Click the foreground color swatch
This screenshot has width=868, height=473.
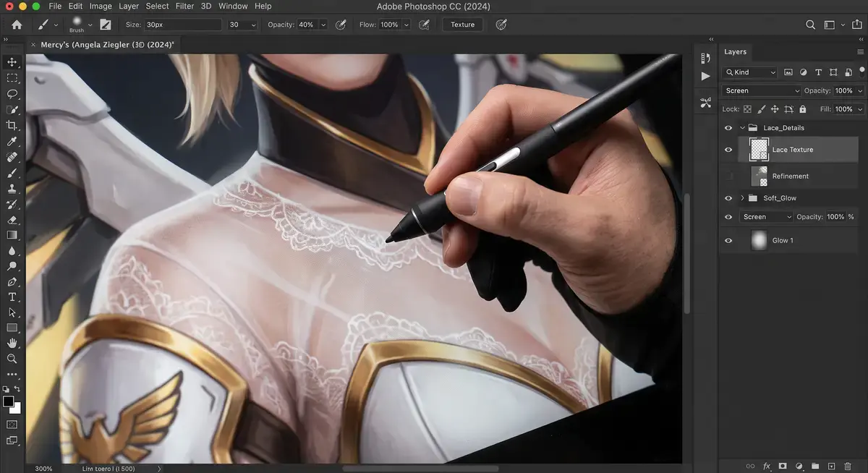tap(9, 402)
